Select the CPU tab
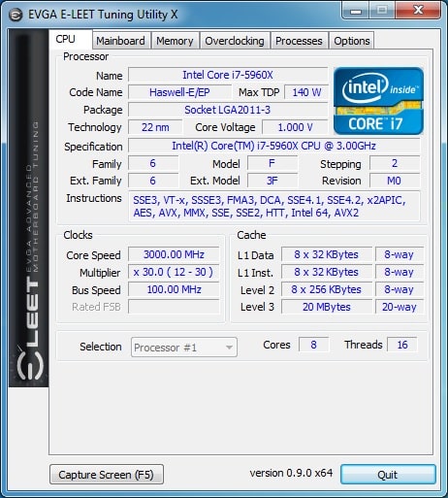Screen dimensions: 448x498 (x=70, y=39)
